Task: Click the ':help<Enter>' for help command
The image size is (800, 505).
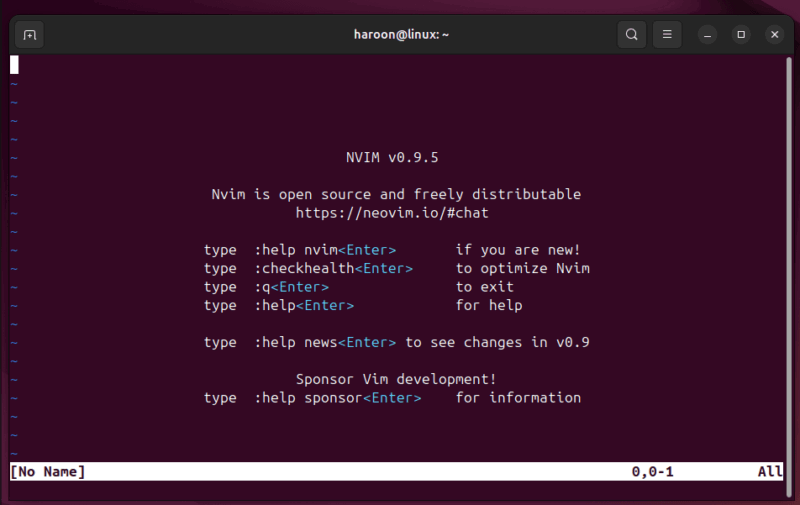Action: coord(304,306)
